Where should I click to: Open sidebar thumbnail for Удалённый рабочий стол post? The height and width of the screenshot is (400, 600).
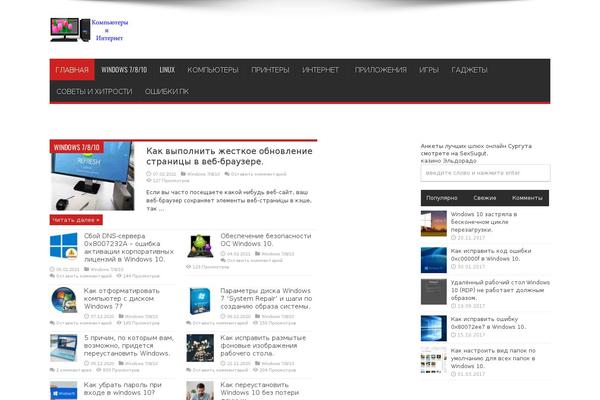[434, 292]
